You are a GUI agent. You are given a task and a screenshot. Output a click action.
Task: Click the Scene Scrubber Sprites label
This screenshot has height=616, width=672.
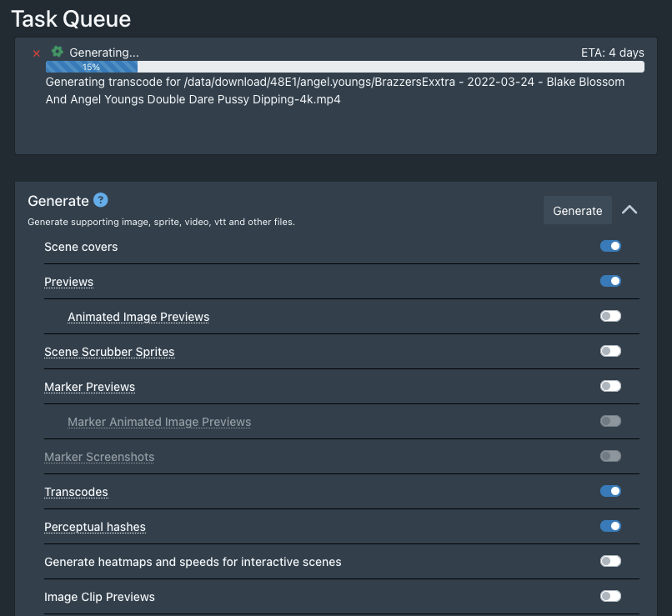point(109,352)
